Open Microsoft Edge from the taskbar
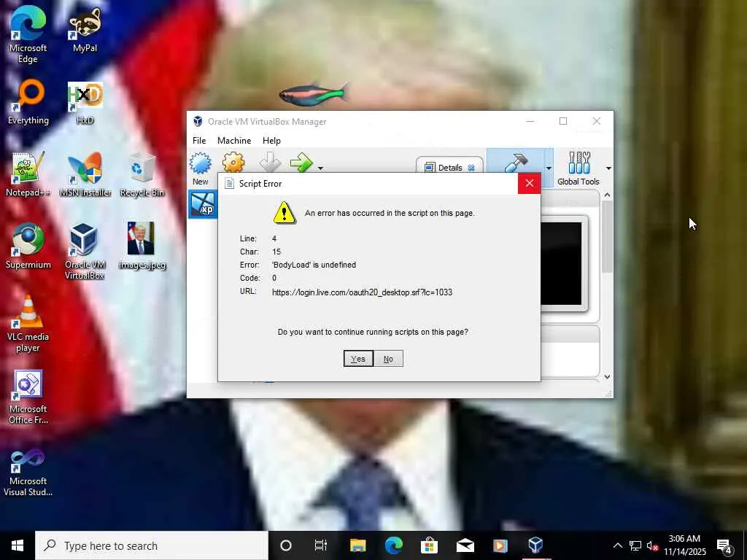Screen dimensions: 747x560 point(393,545)
